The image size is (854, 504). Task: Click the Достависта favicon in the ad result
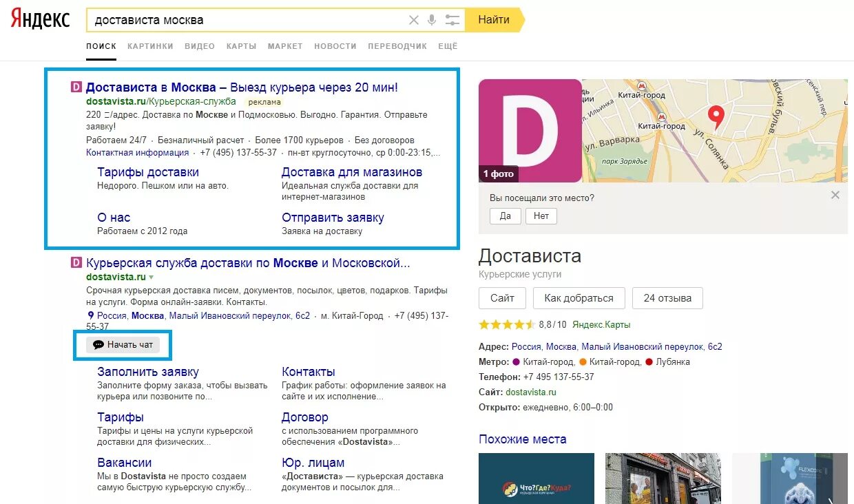(x=76, y=87)
